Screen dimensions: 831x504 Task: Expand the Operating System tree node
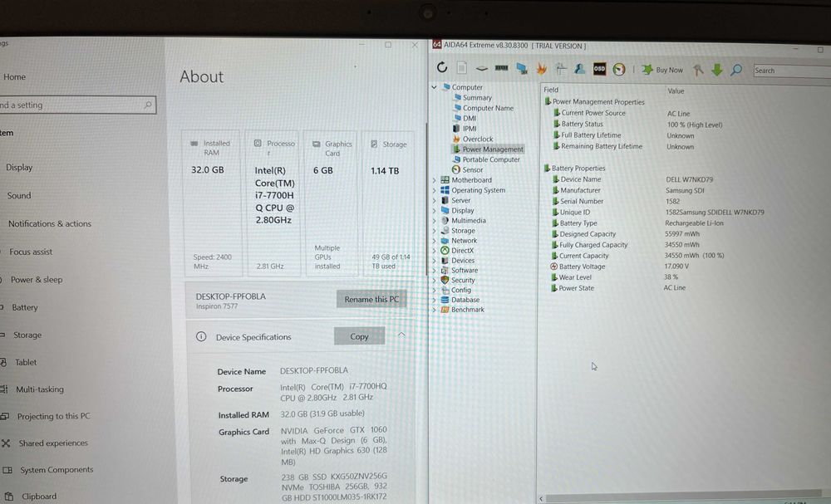pyautogui.click(x=434, y=190)
